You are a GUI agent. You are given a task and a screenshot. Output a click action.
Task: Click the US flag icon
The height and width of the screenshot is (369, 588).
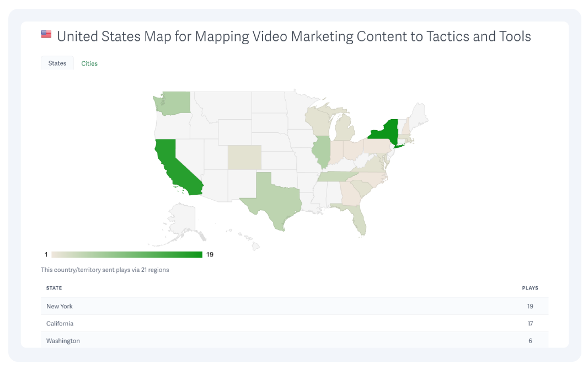coord(46,34)
